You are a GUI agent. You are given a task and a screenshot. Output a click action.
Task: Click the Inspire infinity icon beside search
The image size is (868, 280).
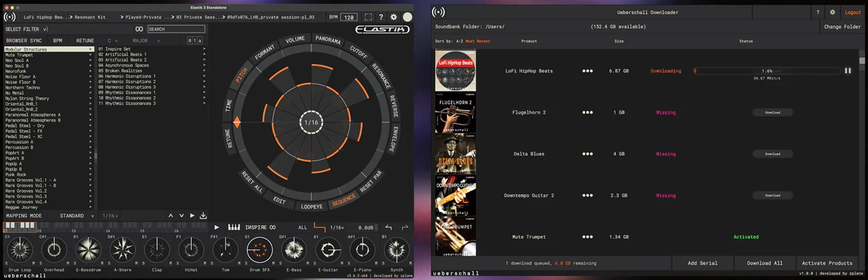click(139, 29)
